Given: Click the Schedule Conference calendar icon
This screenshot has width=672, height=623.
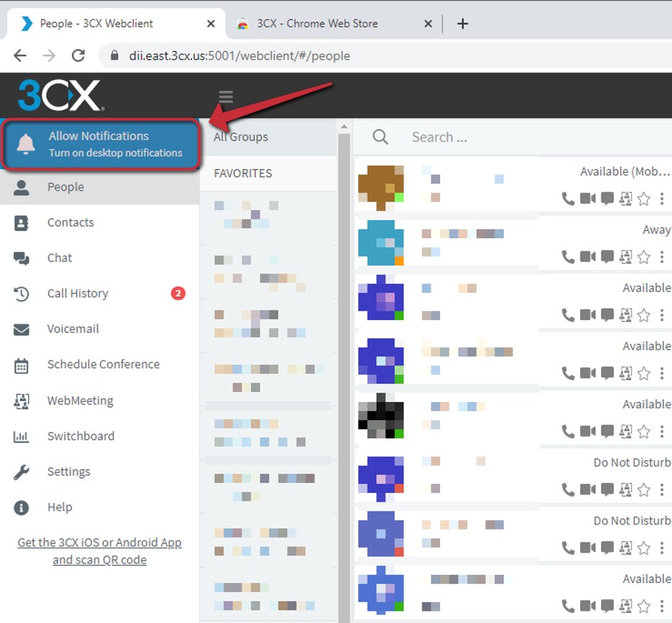Looking at the screenshot, I should click(x=22, y=366).
